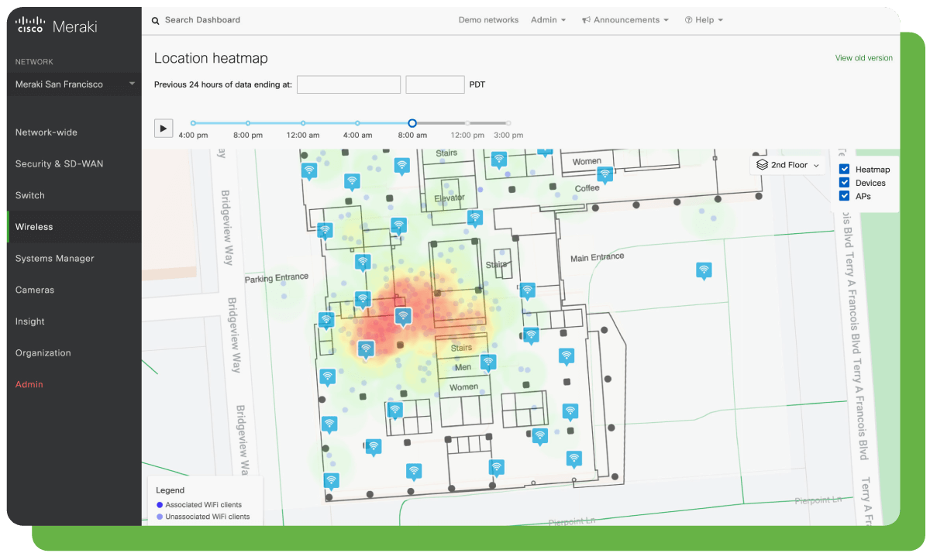Screen dimensions: 930x560
Task: Click the question mark icon beside Help
Action: pos(688,20)
